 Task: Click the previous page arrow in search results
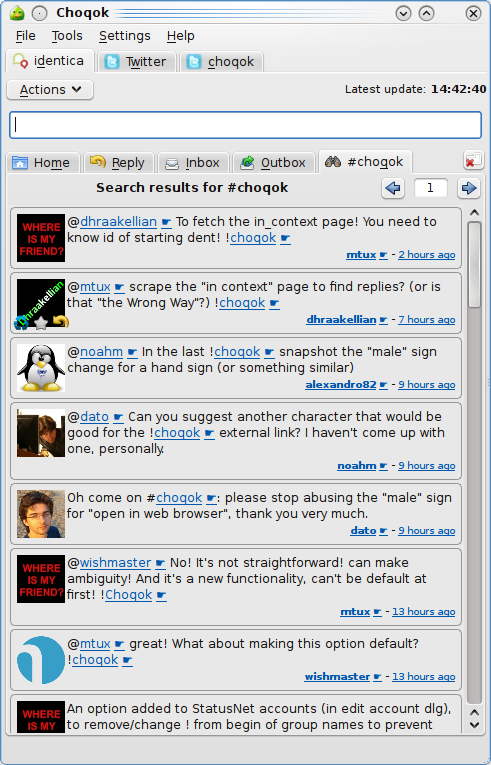[393, 188]
